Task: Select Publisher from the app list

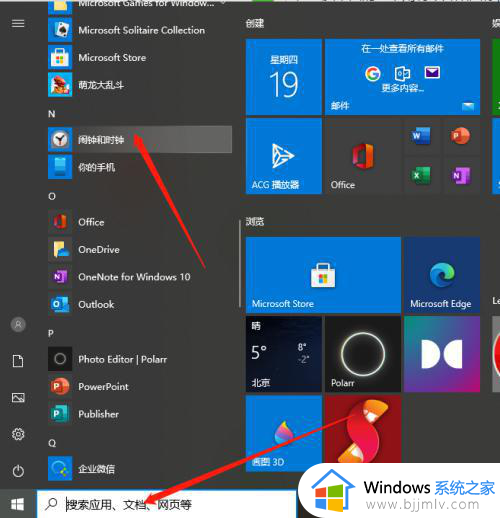Action: tap(140, 414)
